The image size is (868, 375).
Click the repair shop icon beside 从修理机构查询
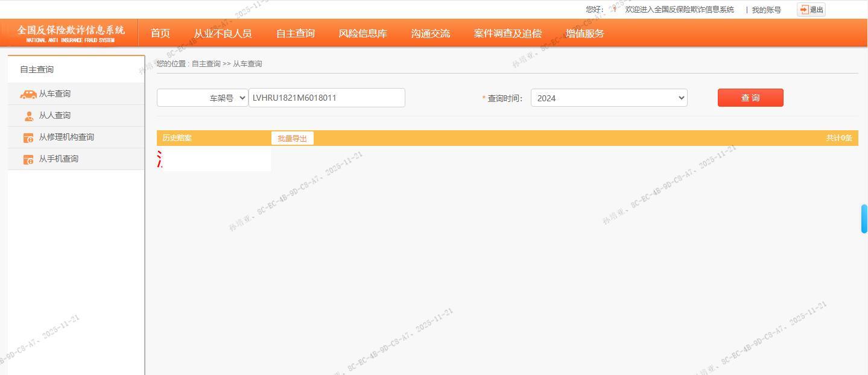[x=28, y=138]
